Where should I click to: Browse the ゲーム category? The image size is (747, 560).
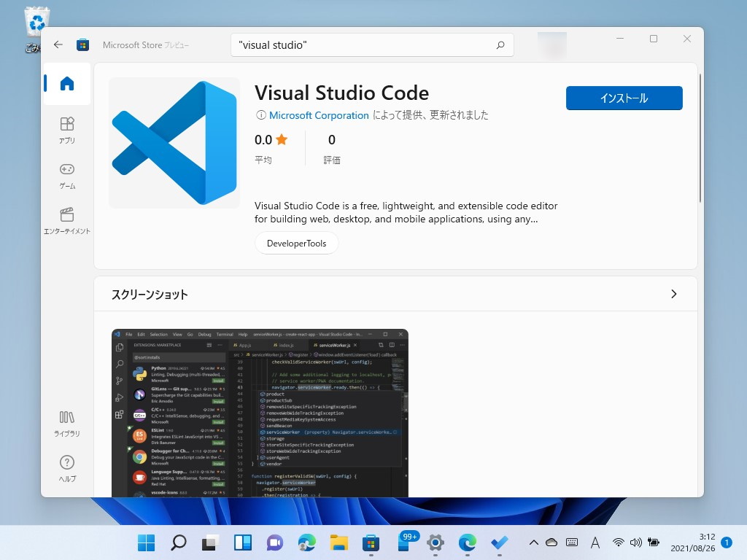click(66, 175)
